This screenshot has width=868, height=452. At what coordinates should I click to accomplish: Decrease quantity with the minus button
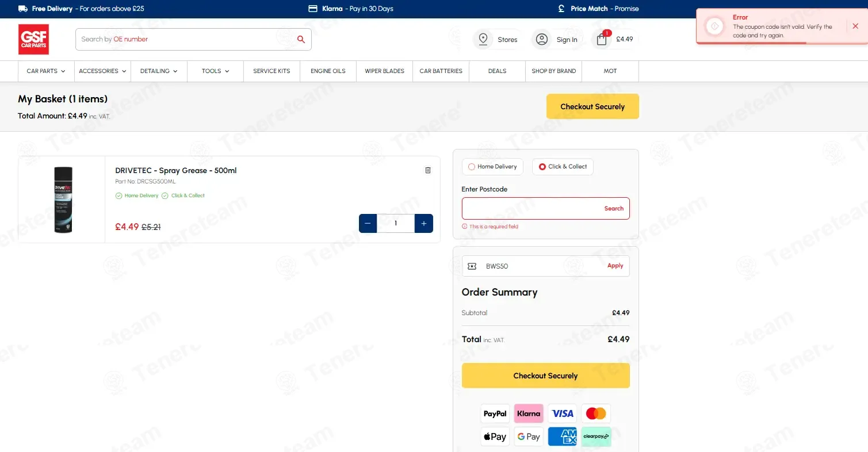[x=368, y=223]
